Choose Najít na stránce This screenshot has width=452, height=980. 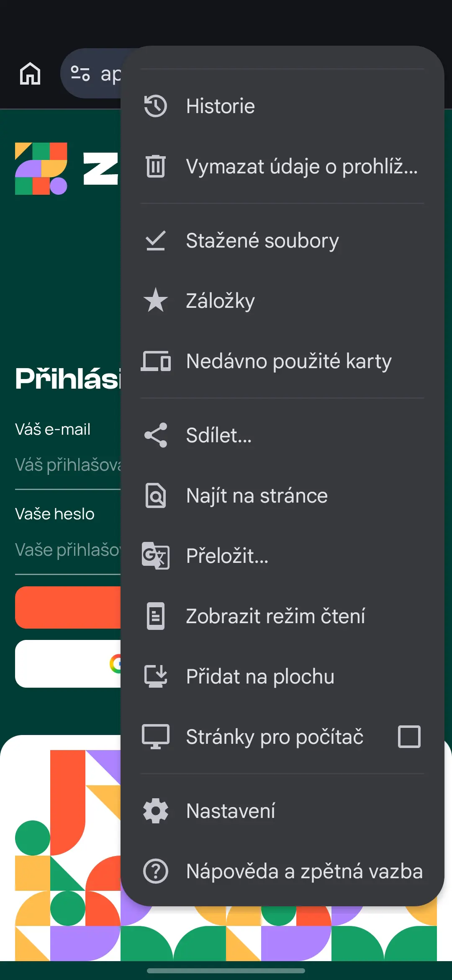point(257,496)
